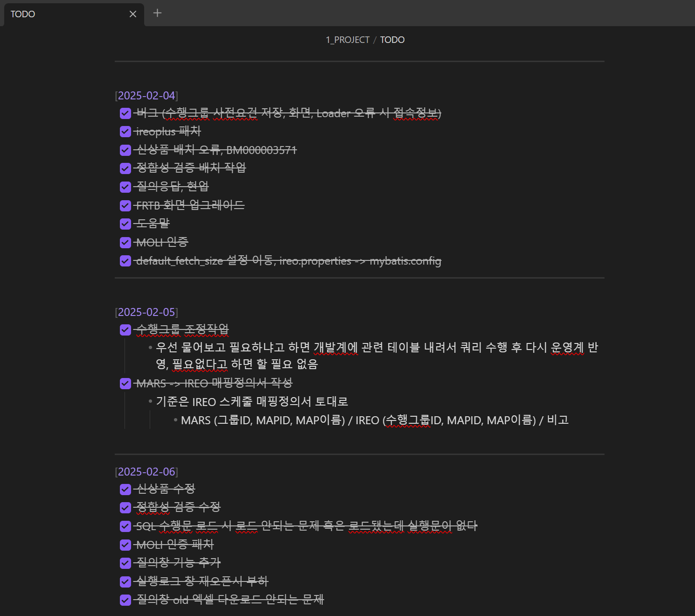This screenshot has height=616, width=695.
Task: Click the TODO breadcrumb in the path bar
Action: pos(392,40)
